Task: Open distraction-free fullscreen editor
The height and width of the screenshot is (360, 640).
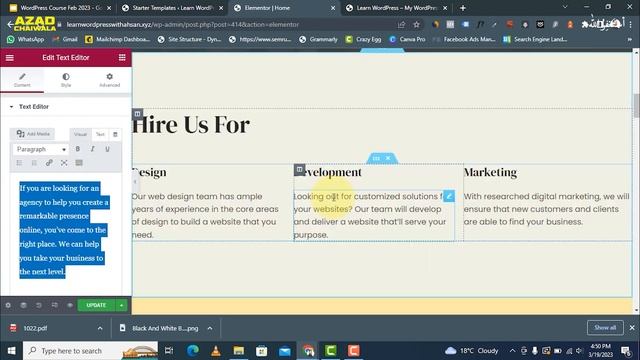Action: (64, 163)
